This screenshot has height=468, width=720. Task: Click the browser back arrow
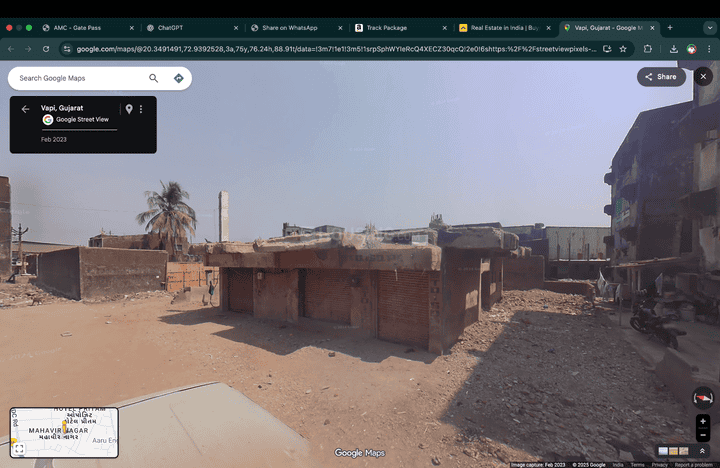point(11,49)
